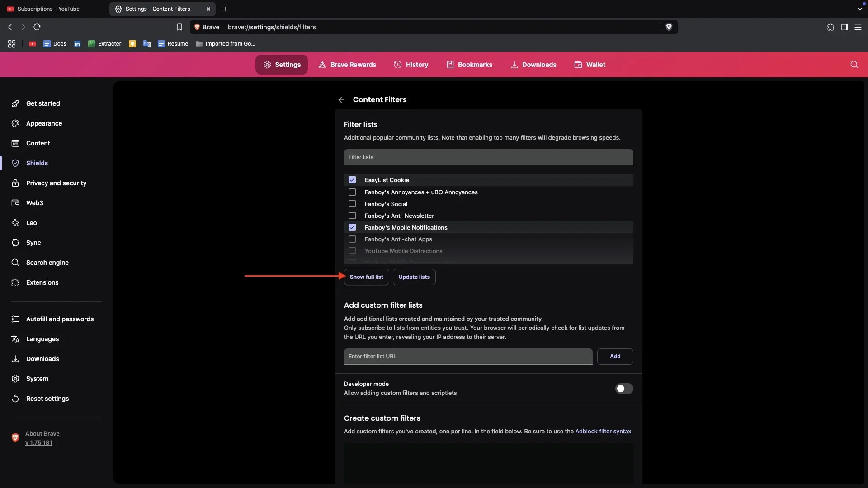
Task: Open the Adblock filter syntax link
Action: click(603, 432)
